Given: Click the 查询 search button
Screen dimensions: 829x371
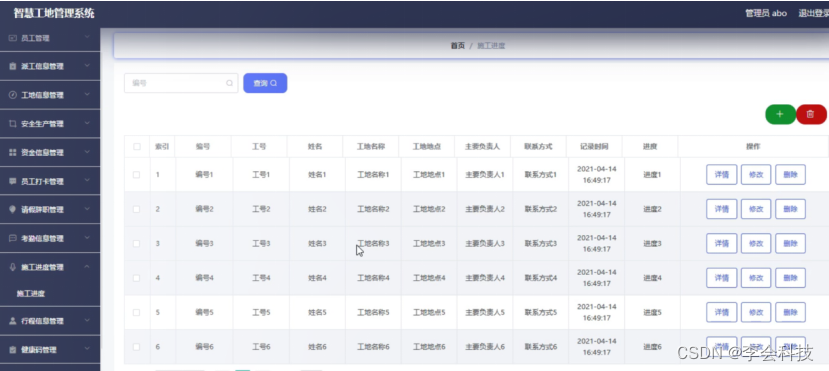Looking at the screenshot, I should click(265, 83).
